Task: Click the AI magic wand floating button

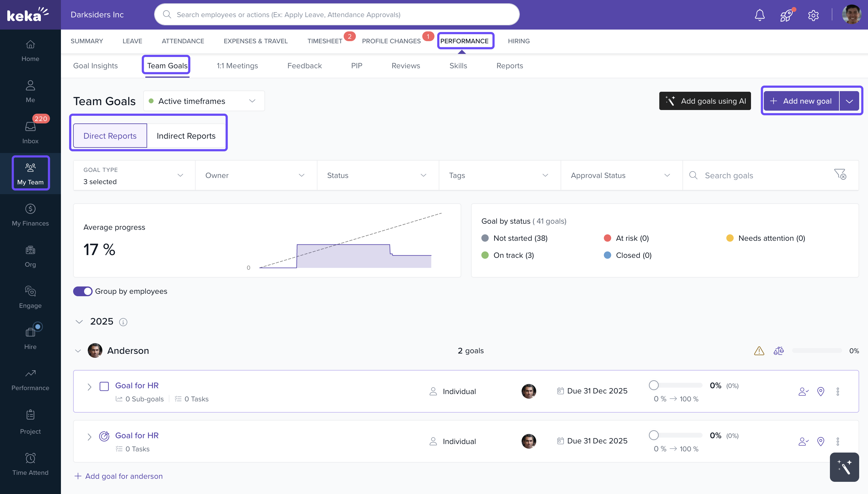Action: [844, 467]
